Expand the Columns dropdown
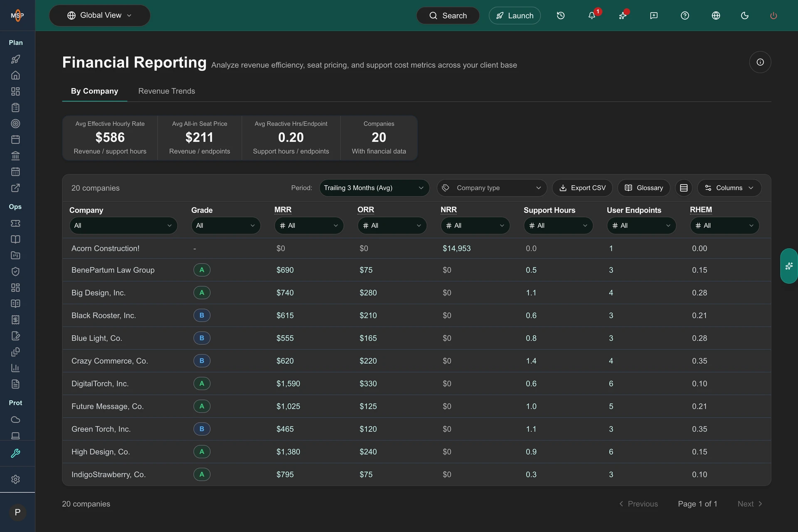The height and width of the screenshot is (532, 798). coord(729,188)
